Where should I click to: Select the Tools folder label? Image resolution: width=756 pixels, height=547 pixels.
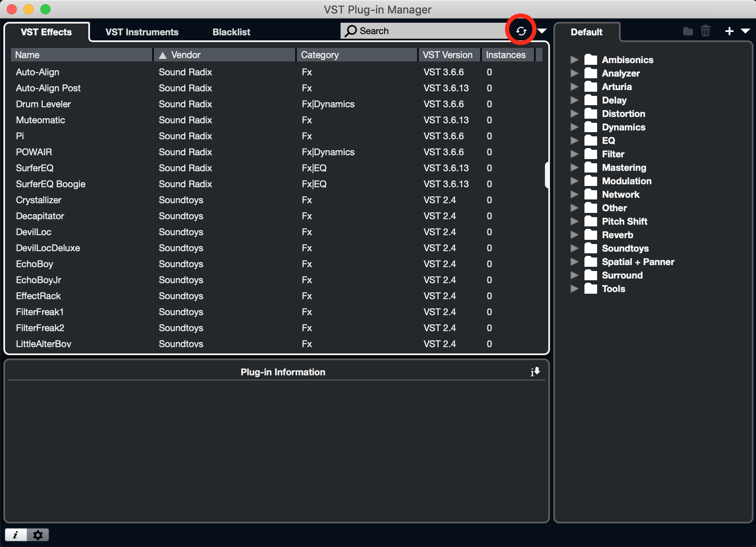(x=613, y=289)
